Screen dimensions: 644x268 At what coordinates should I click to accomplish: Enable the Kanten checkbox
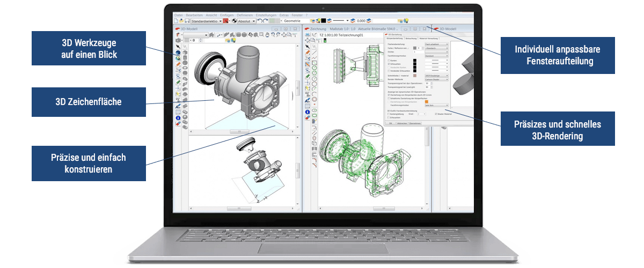click(x=389, y=61)
